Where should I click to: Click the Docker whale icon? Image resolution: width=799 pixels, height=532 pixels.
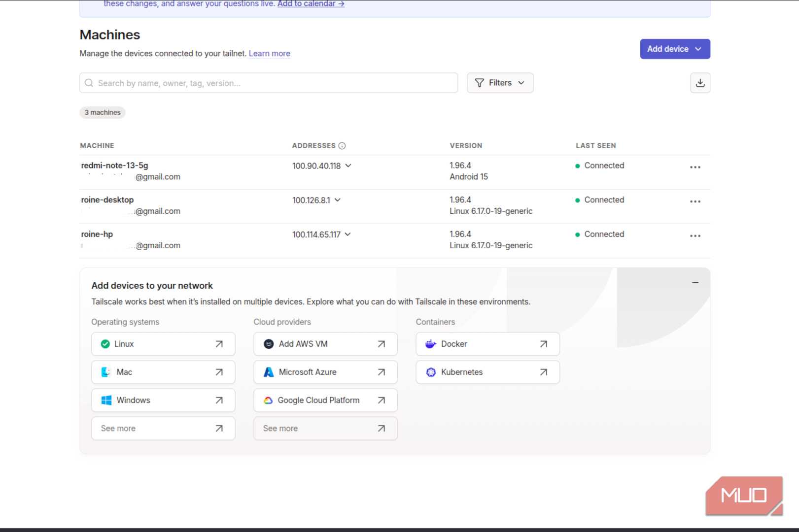[x=431, y=344]
